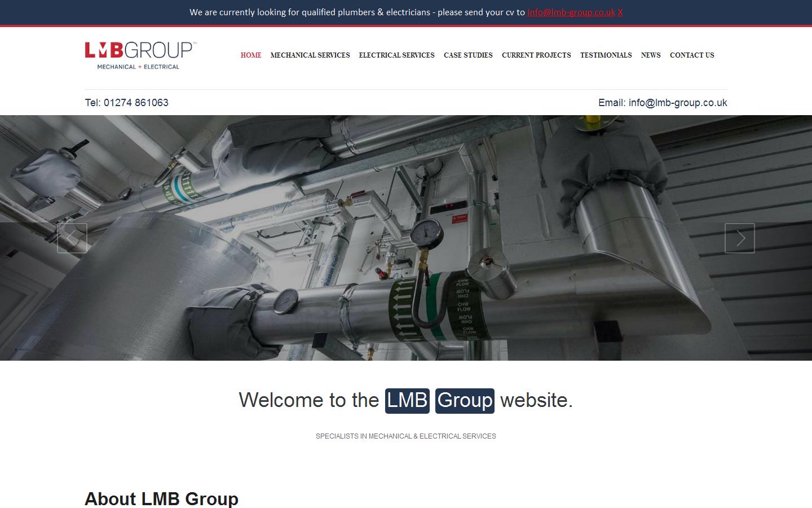
Task: Open the MECHANICAL SERVICES menu item
Action: point(310,55)
